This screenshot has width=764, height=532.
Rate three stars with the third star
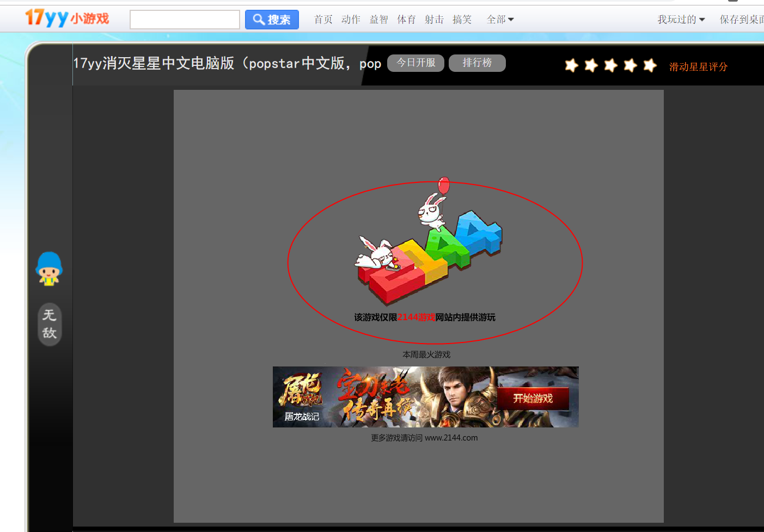point(610,65)
